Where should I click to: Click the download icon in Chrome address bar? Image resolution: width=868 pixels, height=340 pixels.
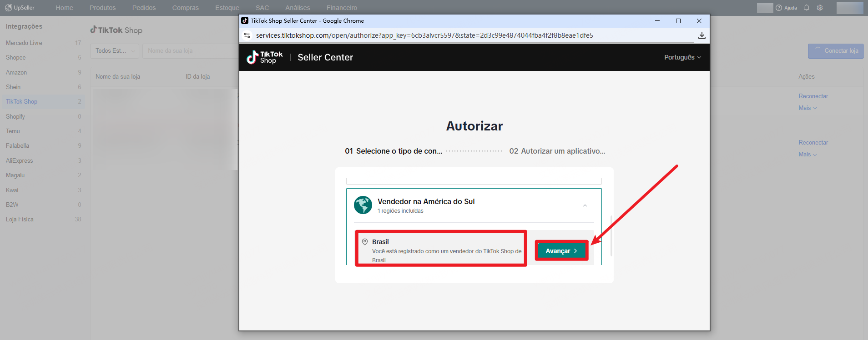702,35
